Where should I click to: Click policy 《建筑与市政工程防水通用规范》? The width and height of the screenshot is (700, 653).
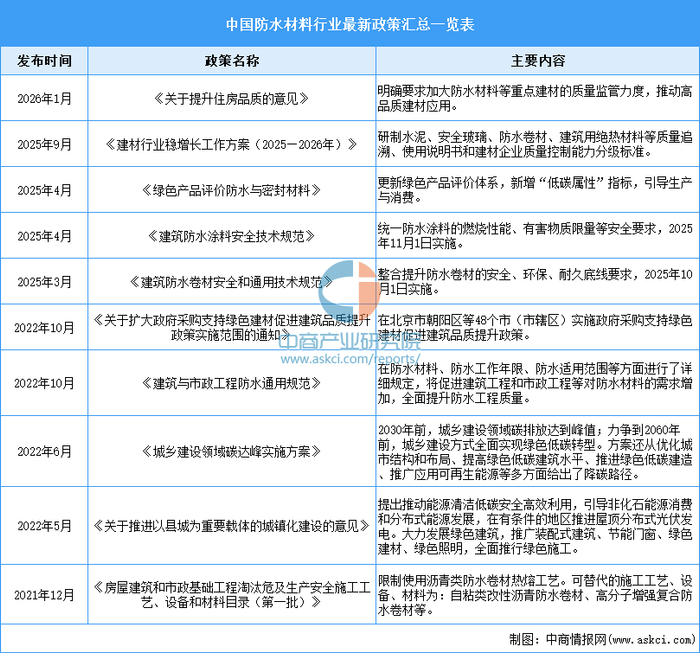232,383
